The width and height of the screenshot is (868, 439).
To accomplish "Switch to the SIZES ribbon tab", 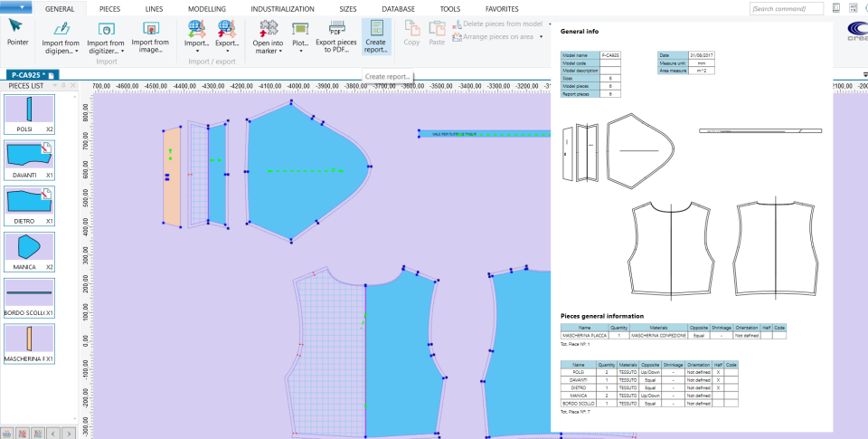I will pyautogui.click(x=347, y=9).
